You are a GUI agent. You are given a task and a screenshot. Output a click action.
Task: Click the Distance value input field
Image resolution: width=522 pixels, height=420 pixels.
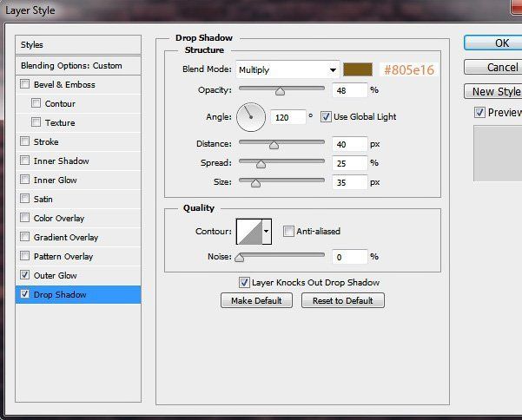click(x=349, y=144)
